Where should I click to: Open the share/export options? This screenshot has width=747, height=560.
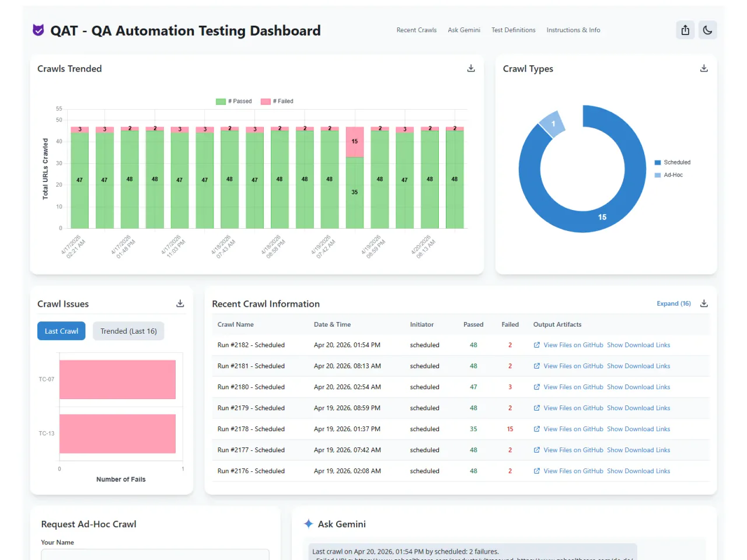tap(685, 30)
